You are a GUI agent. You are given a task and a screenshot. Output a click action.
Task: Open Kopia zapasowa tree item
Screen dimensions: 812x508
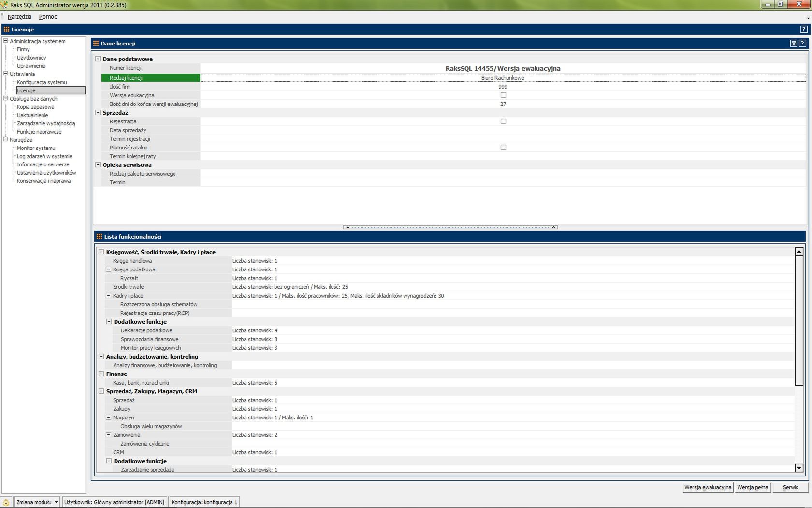tap(35, 107)
